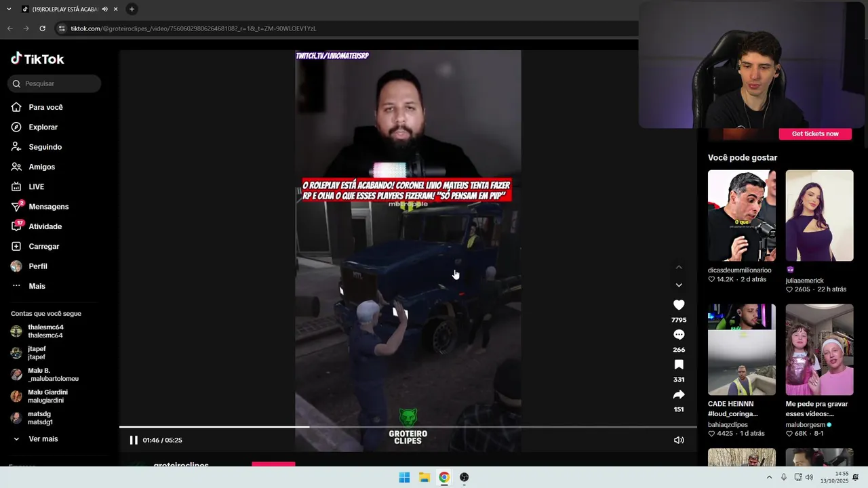The image size is (868, 488).
Task: Go to next video down chevron
Action: click(679, 285)
